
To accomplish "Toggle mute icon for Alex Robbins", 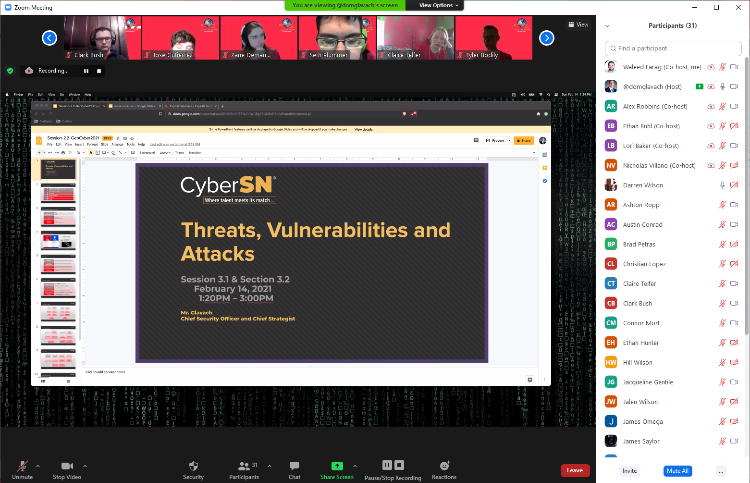I will point(722,106).
